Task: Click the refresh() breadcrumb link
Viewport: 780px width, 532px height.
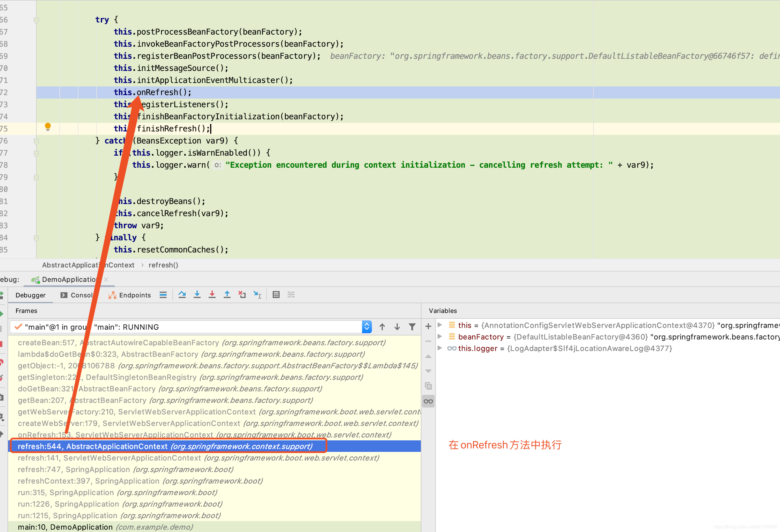Action: tap(163, 265)
